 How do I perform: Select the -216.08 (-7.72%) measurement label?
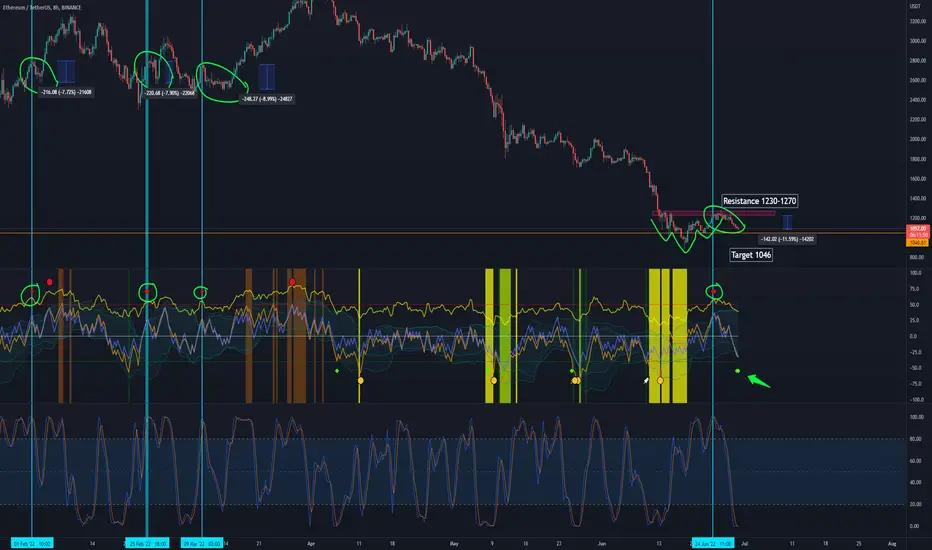click(66, 92)
